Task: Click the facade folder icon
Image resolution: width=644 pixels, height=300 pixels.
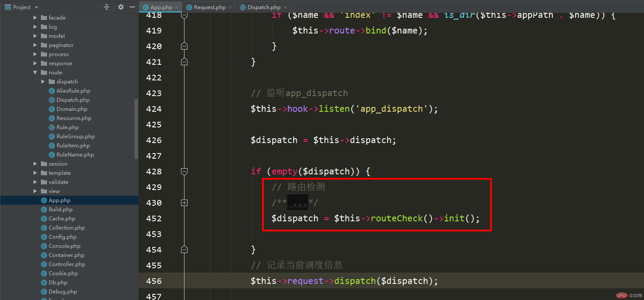Action: 44,18
